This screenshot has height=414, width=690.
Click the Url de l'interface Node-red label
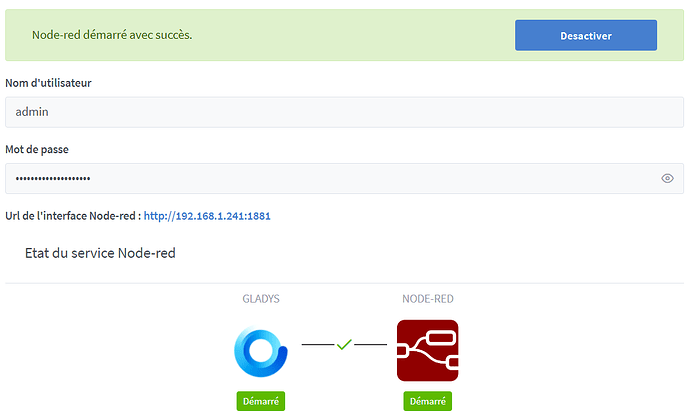click(x=72, y=215)
